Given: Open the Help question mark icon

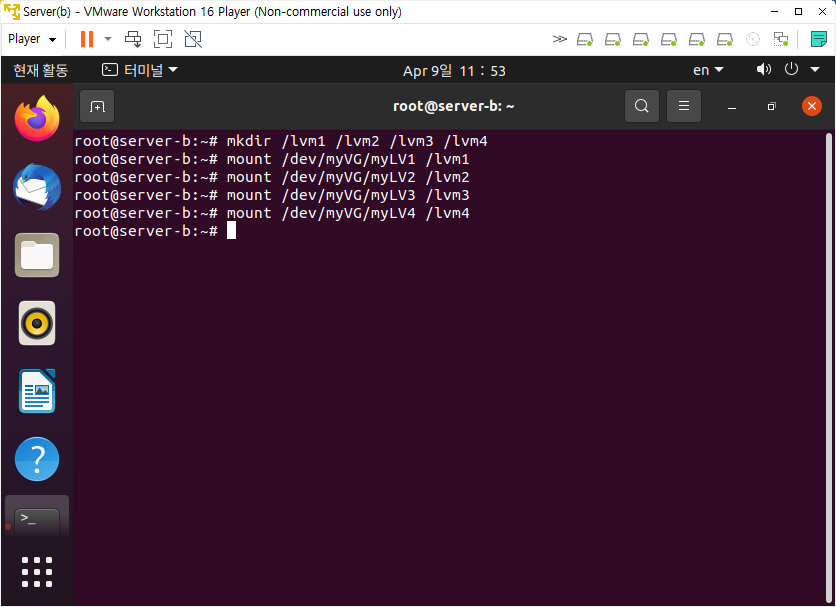Looking at the screenshot, I should [x=37, y=459].
